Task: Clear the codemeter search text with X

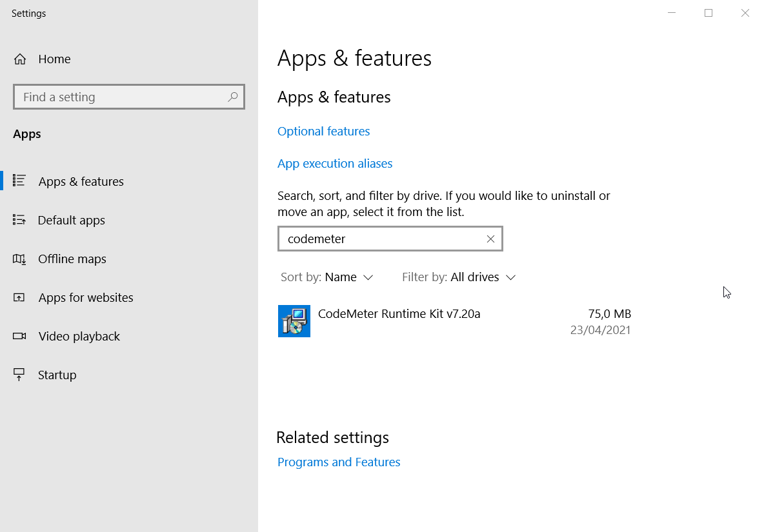Action: click(490, 239)
